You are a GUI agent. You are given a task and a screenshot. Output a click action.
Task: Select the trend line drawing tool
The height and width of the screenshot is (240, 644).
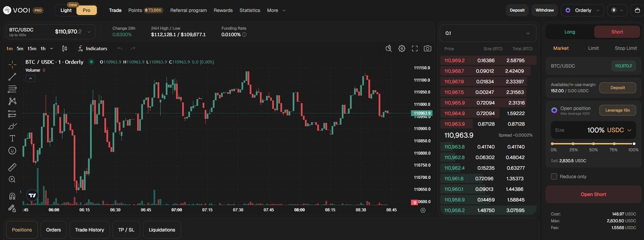coord(12,76)
